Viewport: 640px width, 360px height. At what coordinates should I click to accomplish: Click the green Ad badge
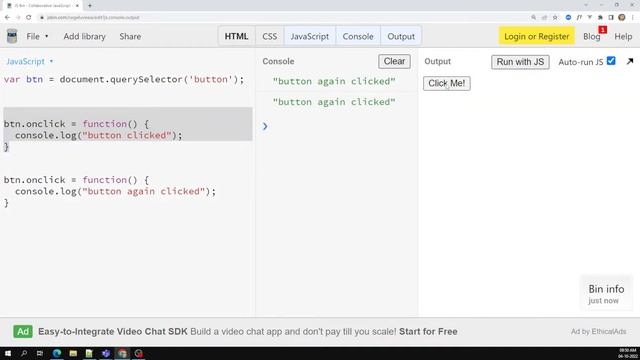pyautogui.click(x=23, y=331)
